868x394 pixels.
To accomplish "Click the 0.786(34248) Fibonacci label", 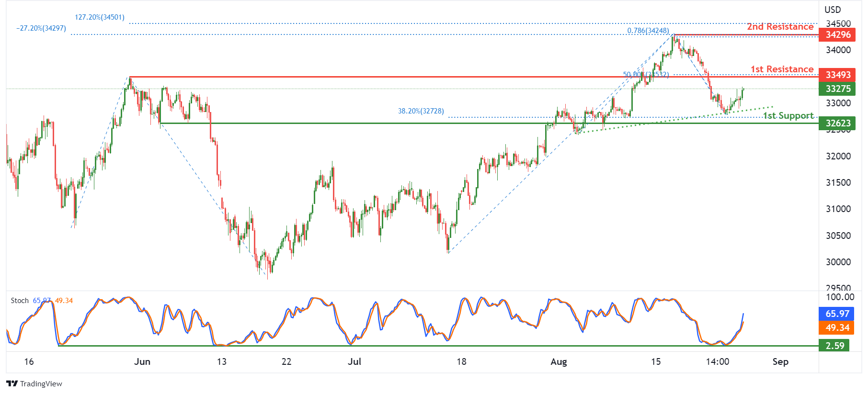I will 648,31.
